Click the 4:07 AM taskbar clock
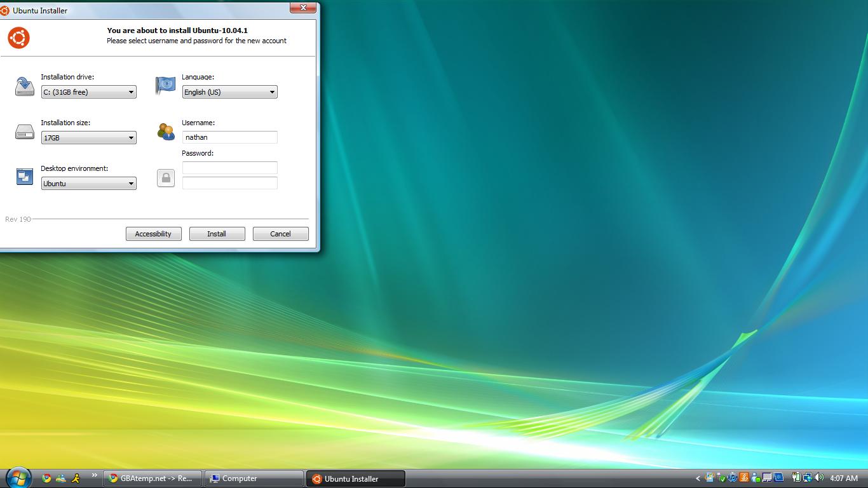The width and height of the screenshot is (868, 488). pos(844,478)
